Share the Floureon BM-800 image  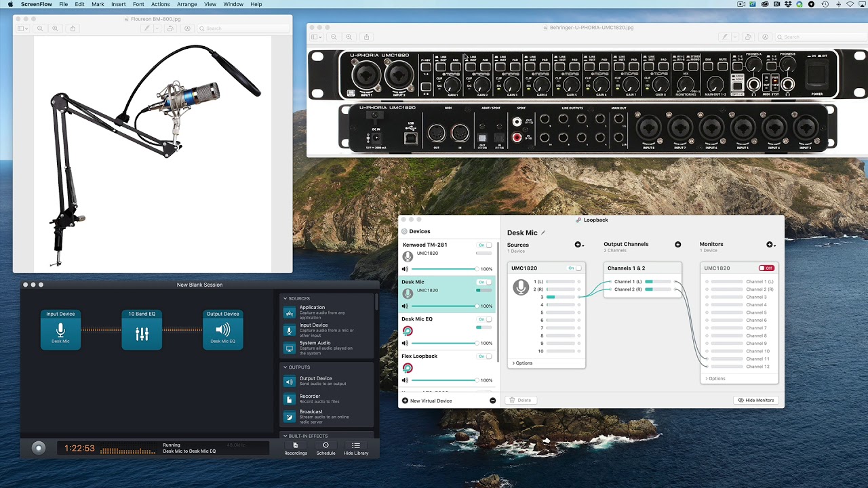73,28
